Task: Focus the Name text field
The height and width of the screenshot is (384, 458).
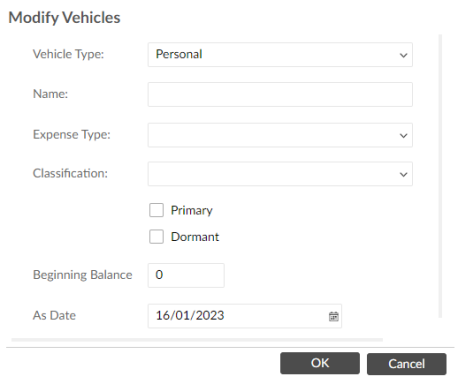Action: tap(280, 95)
